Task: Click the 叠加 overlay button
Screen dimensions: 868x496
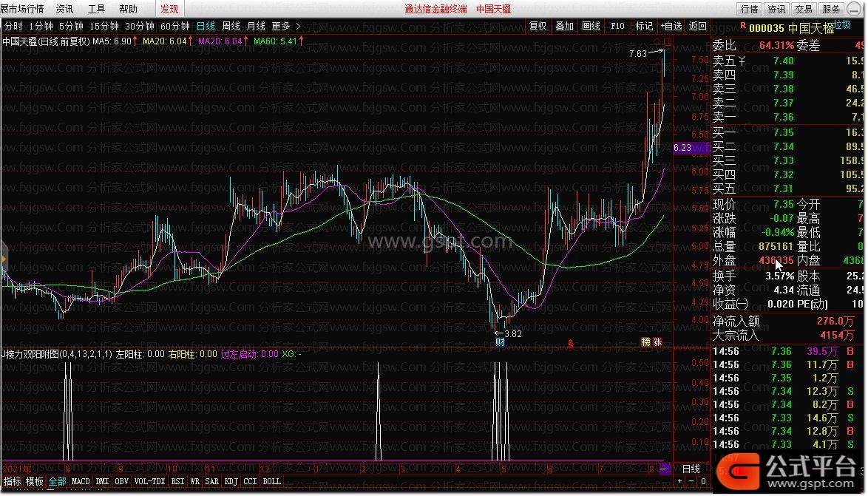Action: [565, 26]
